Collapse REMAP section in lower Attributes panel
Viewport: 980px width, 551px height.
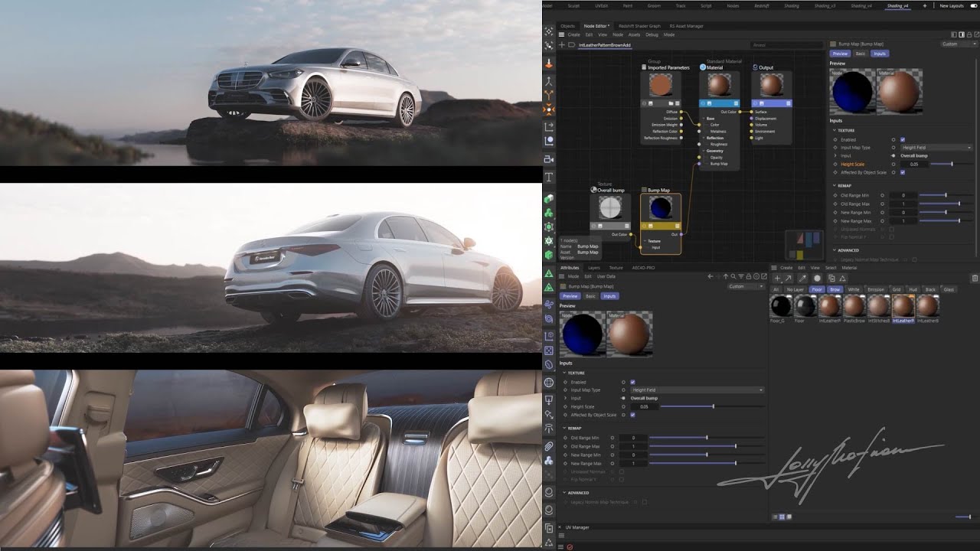click(564, 428)
